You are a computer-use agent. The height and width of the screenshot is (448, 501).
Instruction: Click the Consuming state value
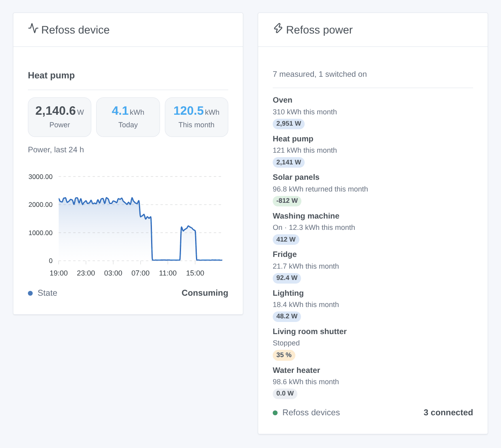pos(205,293)
